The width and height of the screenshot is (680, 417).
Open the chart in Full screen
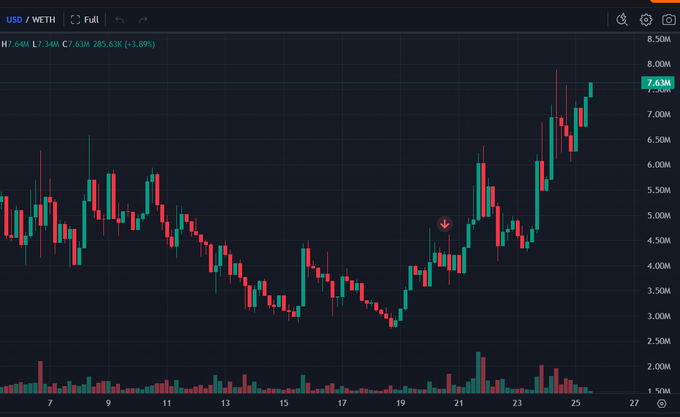click(x=85, y=20)
